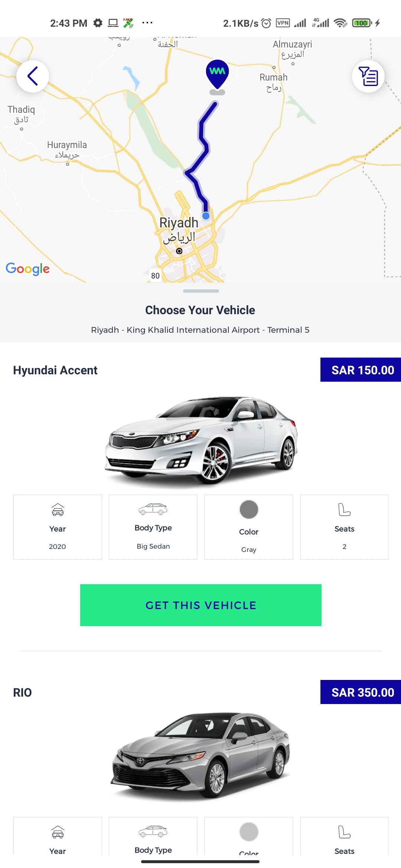This screenshot has height=868, width=401.
Task: Tap the bottom sheet drag handle
Action: pos(201,291)
